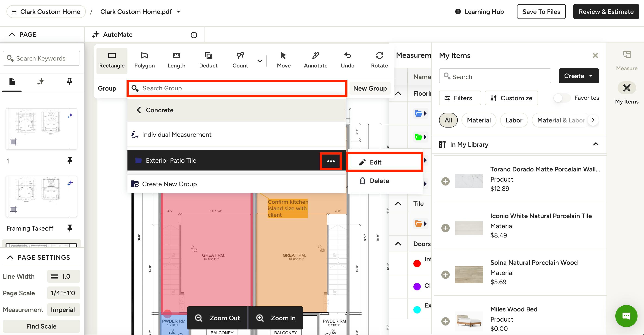Add Solna Natural Porcelain Wood item
Image resolution: width=644 pixels, height=335 pixels.
click(x=445, y=275)
